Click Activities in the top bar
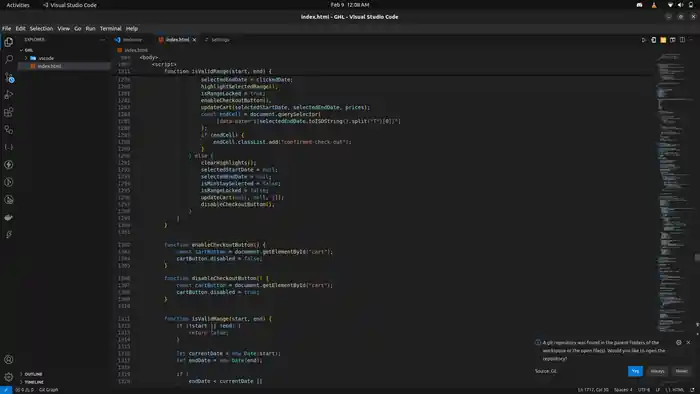The width and height of the screenshot is (700, 394). point(18,5)
